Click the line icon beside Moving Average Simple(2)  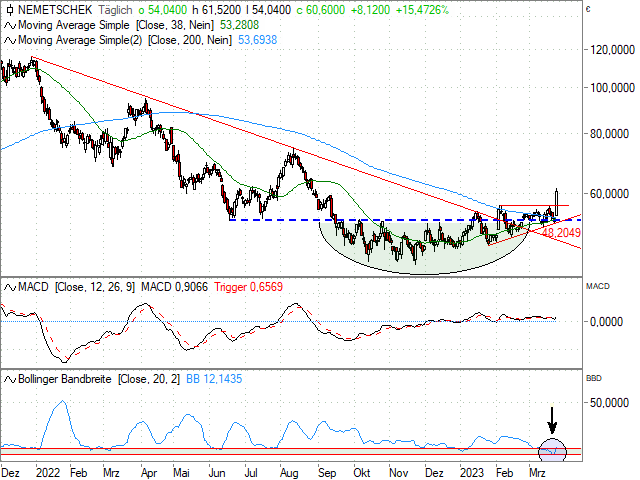10,40
